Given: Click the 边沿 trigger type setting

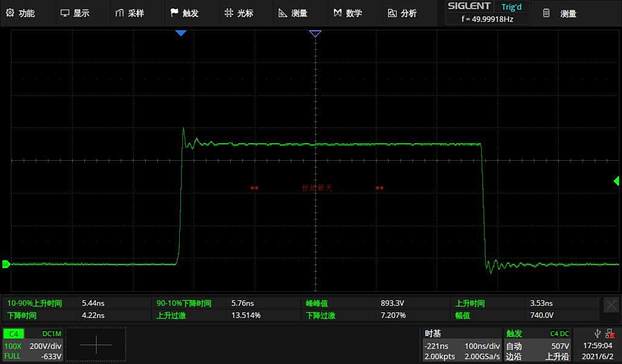Looking at the screenshot, I should 514,357.
